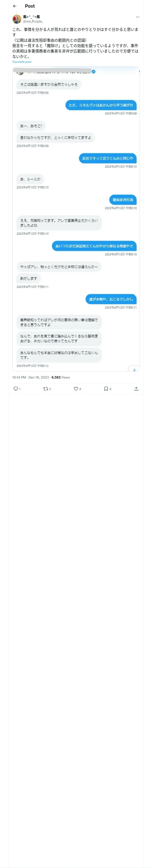
Task: Click the reply speech bubble icon
Action: pyautogui.click(x=16, y=388)
